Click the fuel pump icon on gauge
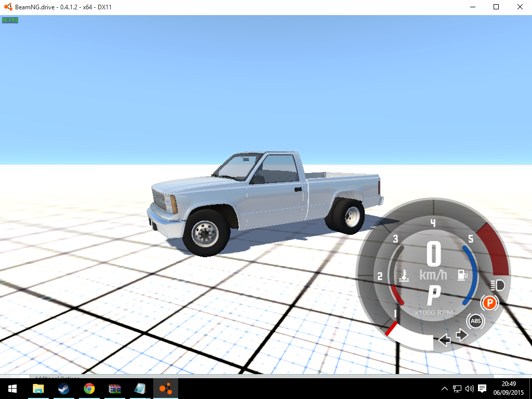This screenshot has width=532, height=399. click(x=462, y=274)
